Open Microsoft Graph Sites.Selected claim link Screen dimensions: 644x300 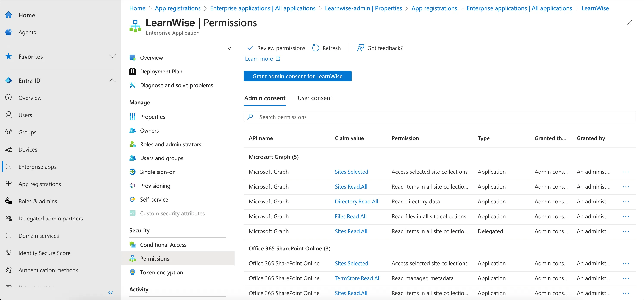coord(351,172)
